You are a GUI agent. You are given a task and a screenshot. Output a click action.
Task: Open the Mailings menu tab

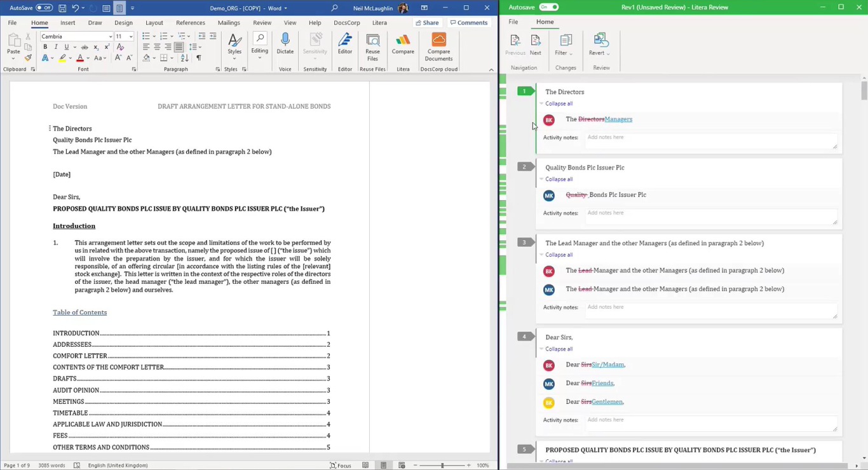point(228,22)
